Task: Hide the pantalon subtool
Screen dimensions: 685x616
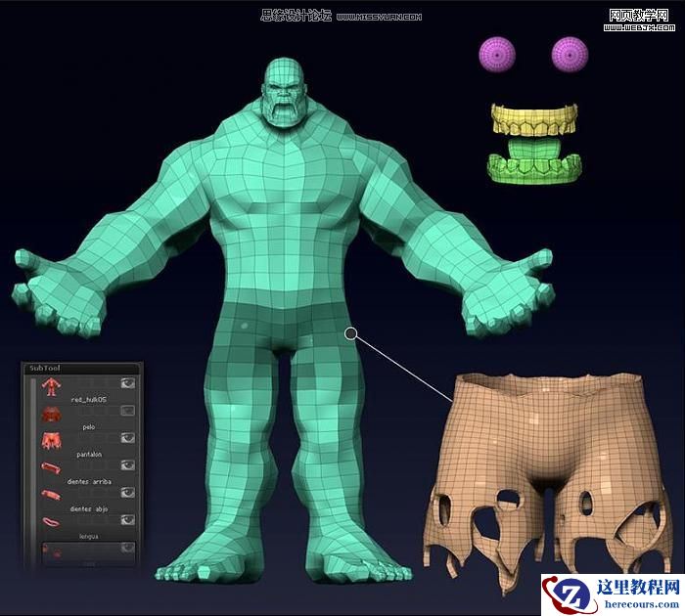Action: 127,437
